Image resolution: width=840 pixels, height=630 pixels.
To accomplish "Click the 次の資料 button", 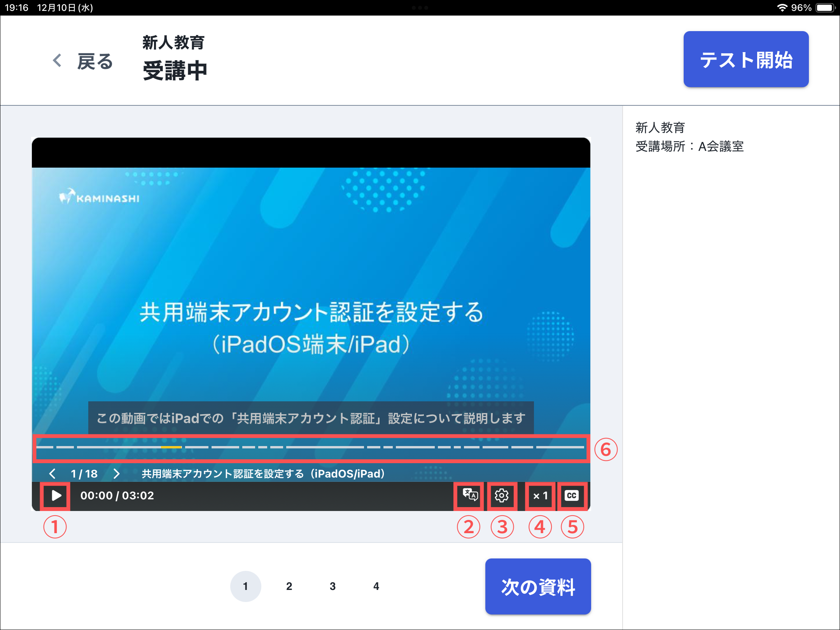I will (537, 586).
